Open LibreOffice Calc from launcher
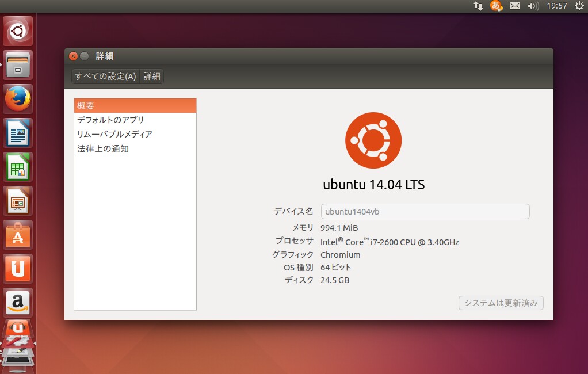The image size is (588, 374). click(x=18, y=167)
